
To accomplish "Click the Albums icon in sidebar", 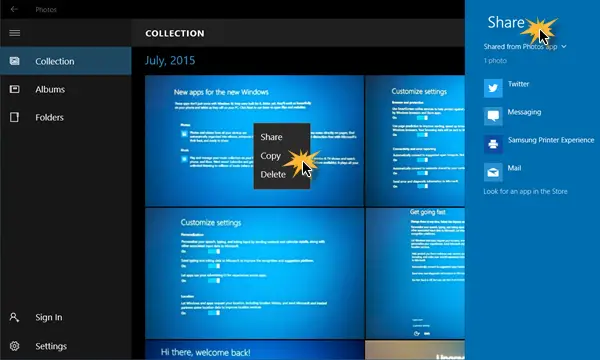I will (x=15, y=89).
